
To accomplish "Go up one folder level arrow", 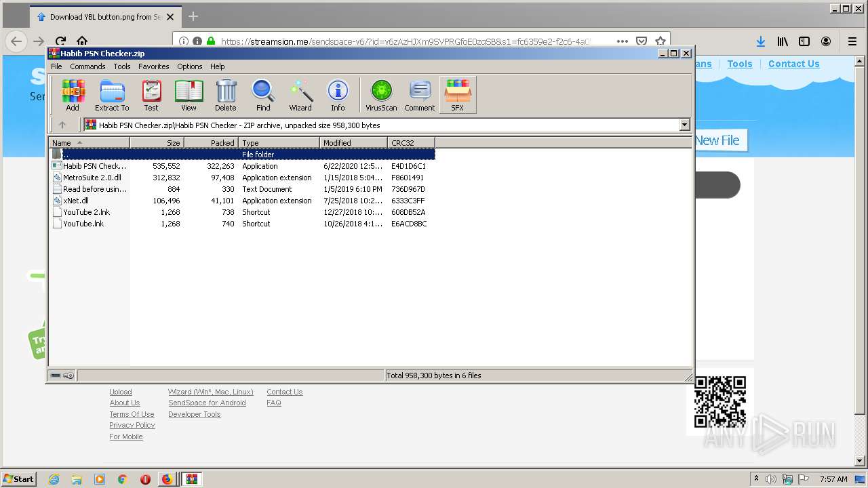I will click(62, 125).
